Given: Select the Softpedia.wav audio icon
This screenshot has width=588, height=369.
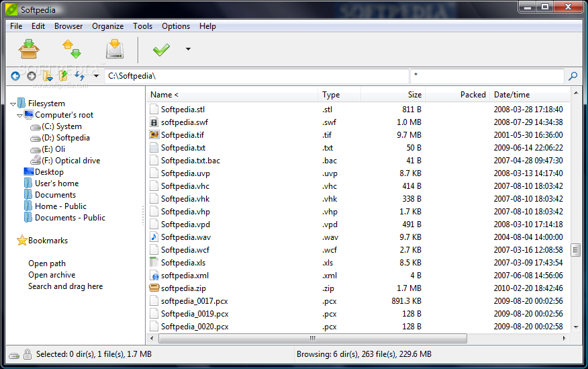Looking at the screenshot, I should (154, 237).
